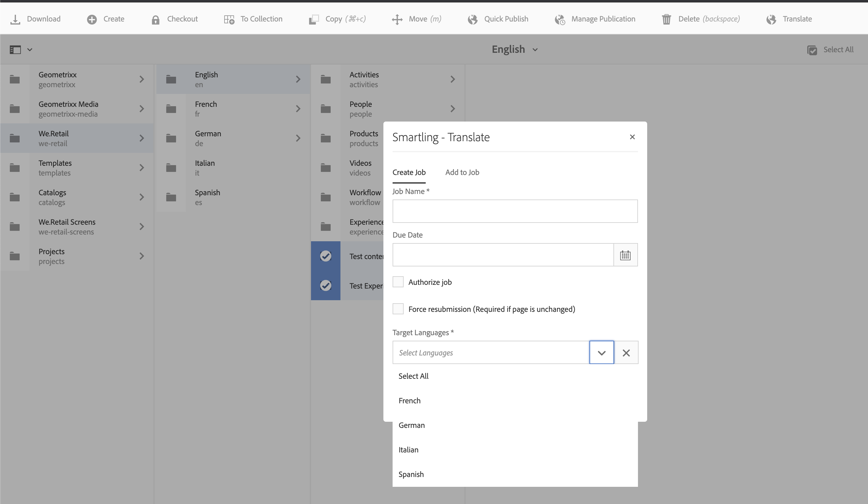Image resolution: width=868 pixels, height=504 pixels.
Task: Click the Geometrixx Media folder icon
Action: (14, 109)
